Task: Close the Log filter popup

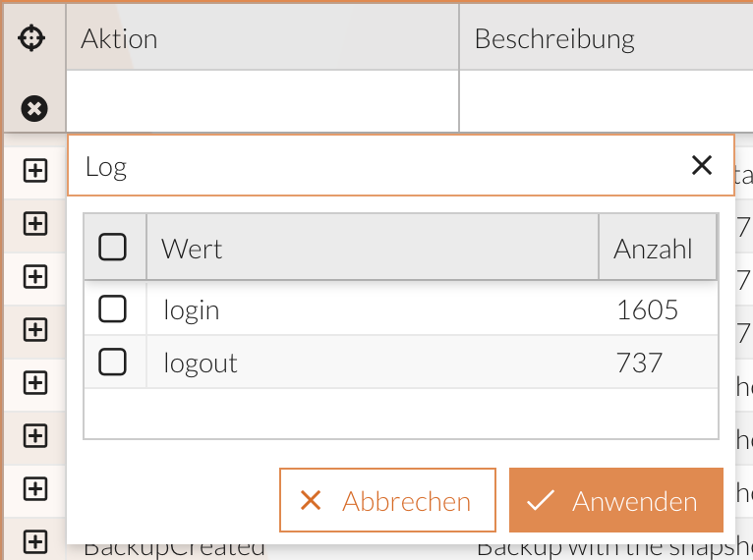Action: click(x=701, y=165)
